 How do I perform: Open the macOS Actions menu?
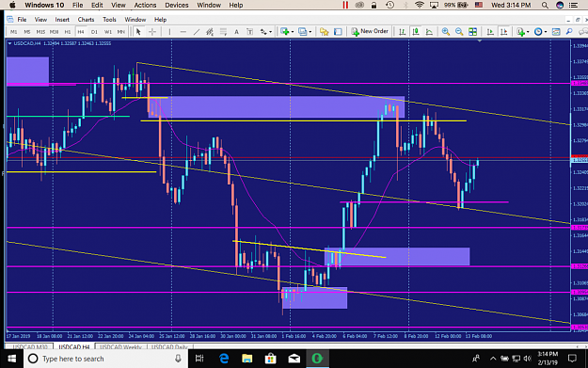(x=145, y=6)
